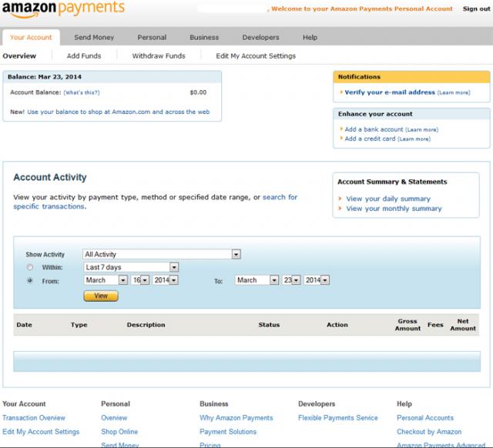The image size is (493, 448).
Task: Click the Amazon Payments logo
Action: [63, 8]
